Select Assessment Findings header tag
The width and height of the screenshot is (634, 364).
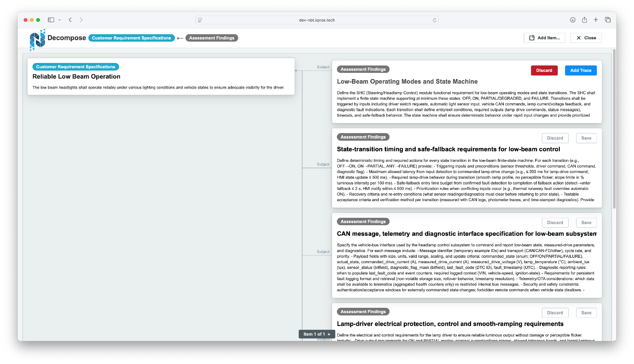211,38
